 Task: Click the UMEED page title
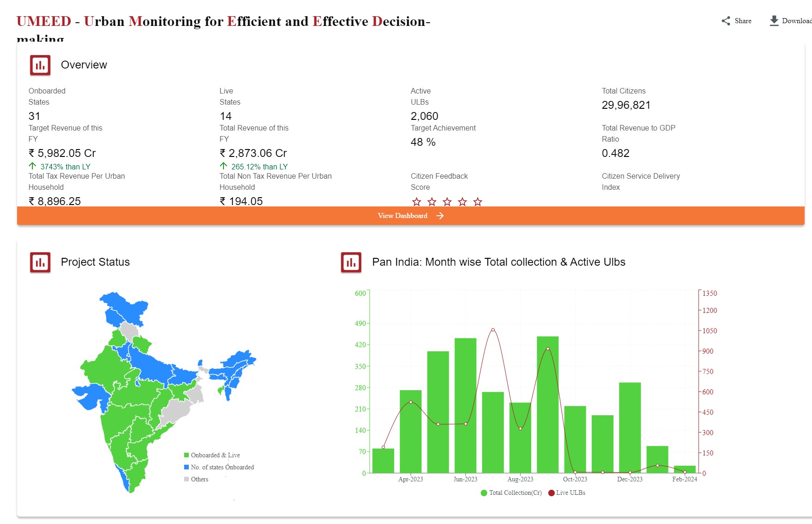coord(223,22)
